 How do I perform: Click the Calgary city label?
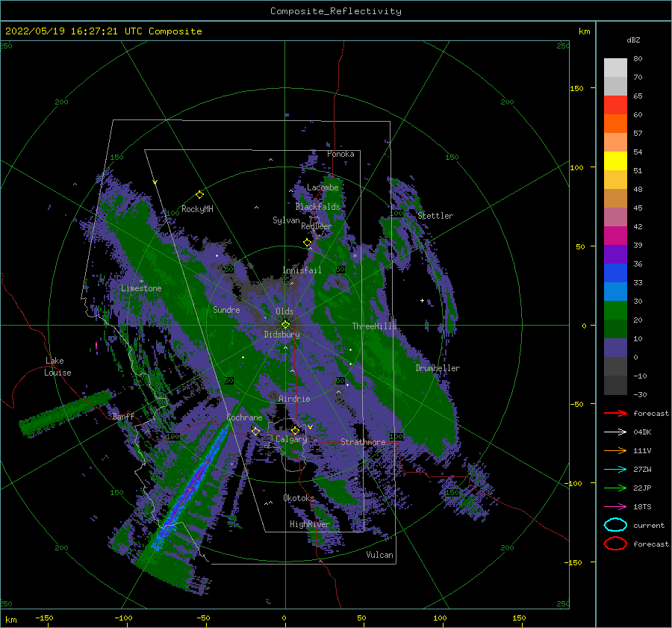pyautogui.click(x=291, y=439)
